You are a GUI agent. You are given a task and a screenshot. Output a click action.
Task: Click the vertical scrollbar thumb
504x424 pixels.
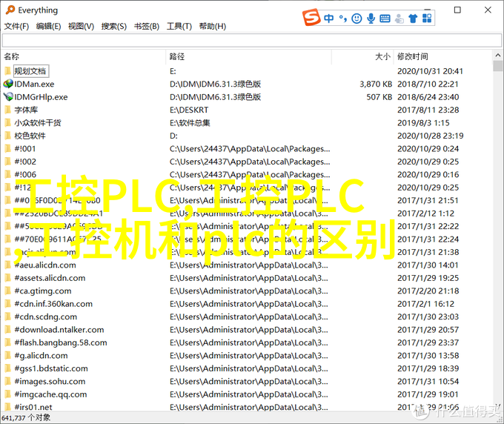(498, 66)
